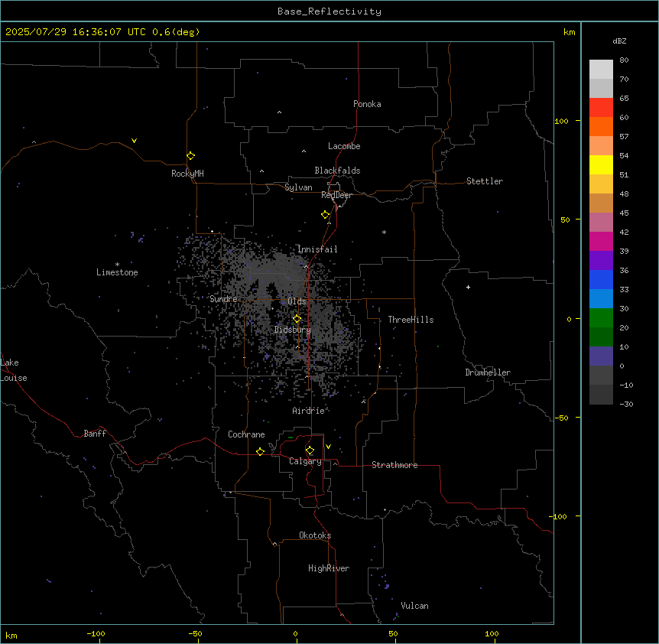This screenshot has height=644, width=659.
Task: Click the Ponoka city label
Action: (367, 104)
